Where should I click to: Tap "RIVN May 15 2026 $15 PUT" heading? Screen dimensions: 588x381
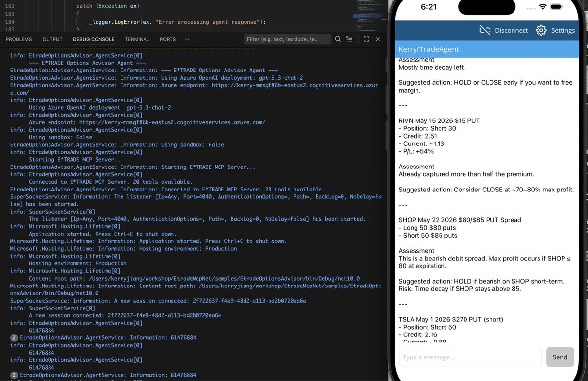click(439, 120)
